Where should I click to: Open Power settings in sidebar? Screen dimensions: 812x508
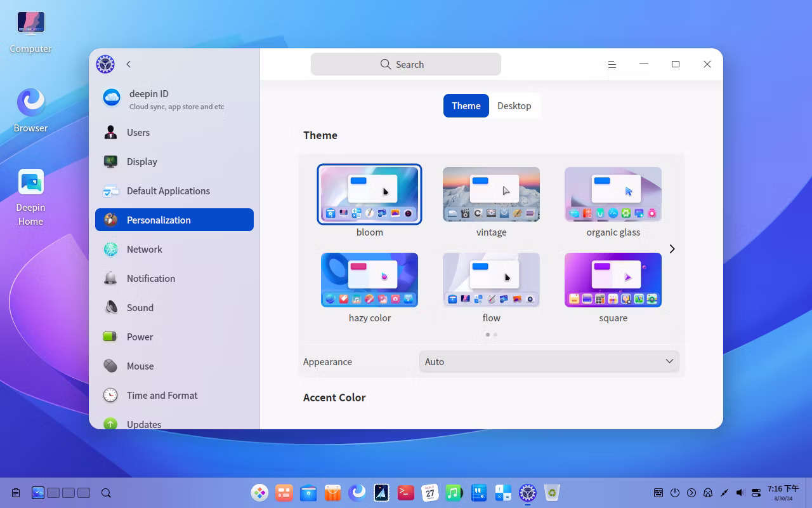[140, 337]
